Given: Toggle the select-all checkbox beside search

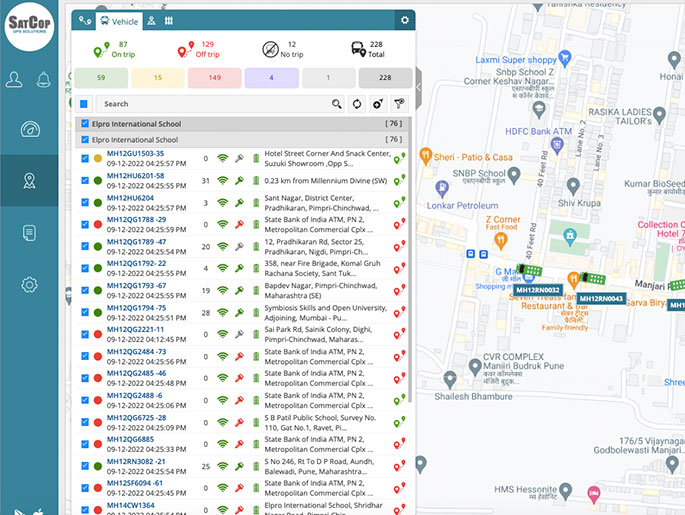Looking at the screenshot, I should [85, 103].
